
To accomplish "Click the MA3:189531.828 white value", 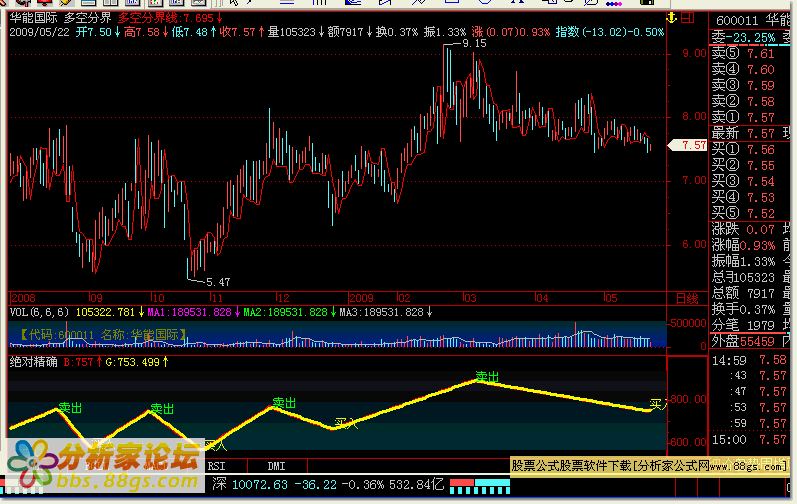I will (x=386, y=312).
